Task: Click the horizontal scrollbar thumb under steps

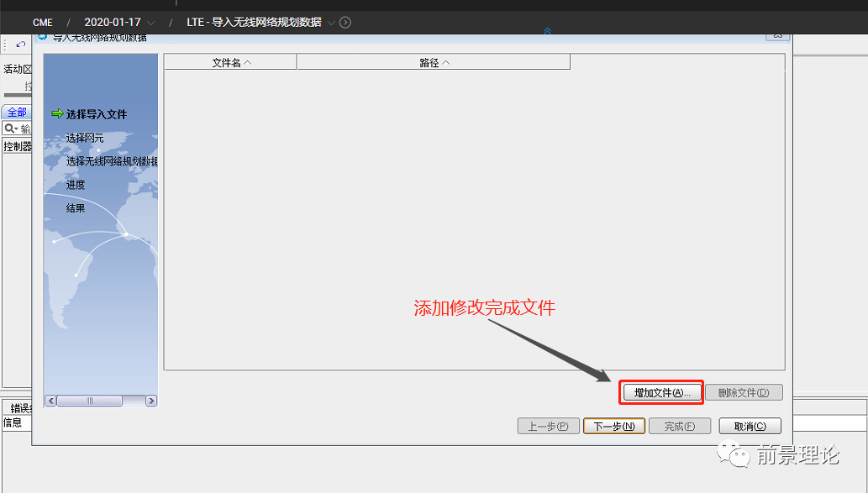Action: (x=90, y=401)
